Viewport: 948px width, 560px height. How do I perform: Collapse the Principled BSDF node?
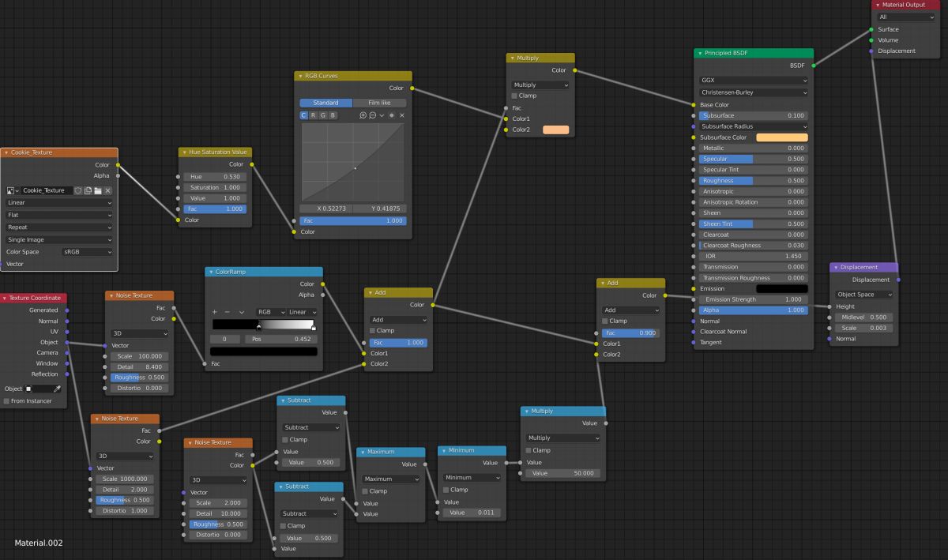pos(701,53)
